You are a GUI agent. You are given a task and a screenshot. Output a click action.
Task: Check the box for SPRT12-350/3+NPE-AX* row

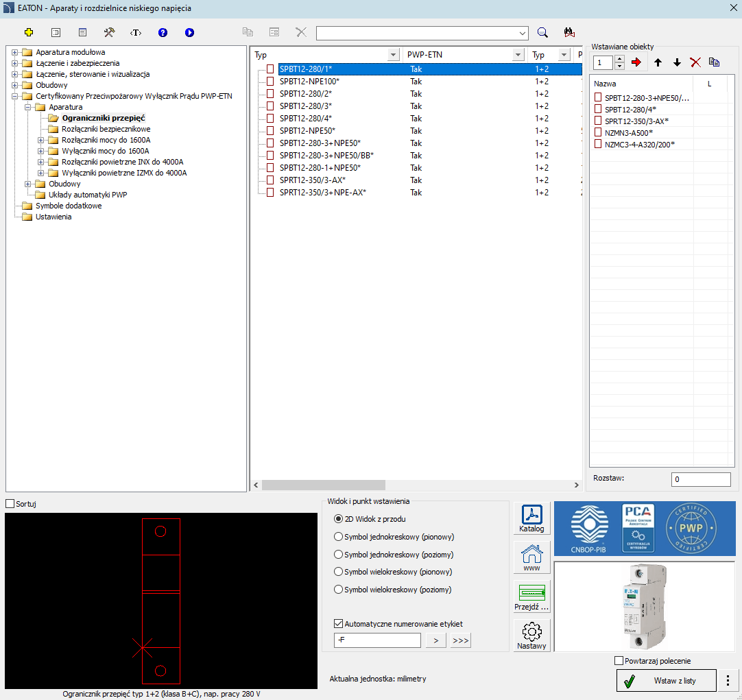point(270,193)
